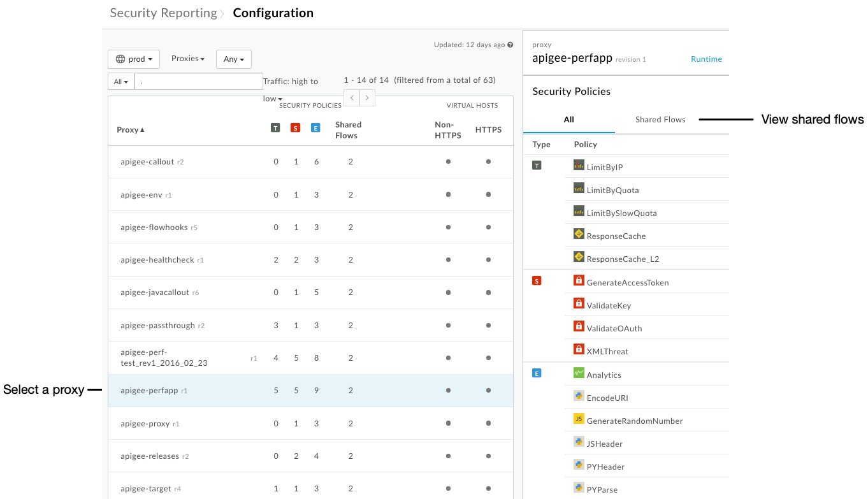Select the PYHeader Python policy icon

pyautogui.click(x=579, y=464)
